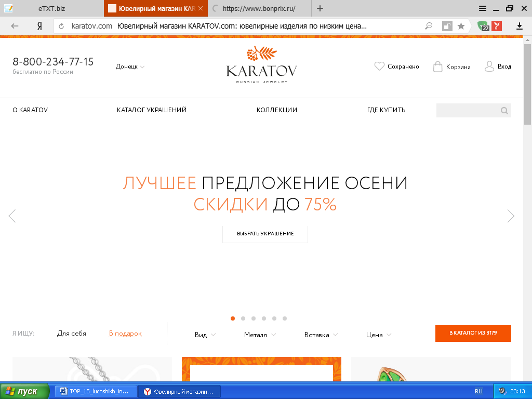Click the user profile Вход icon
Viewport: 532px width, 399px height.
(x=489, y=66)
